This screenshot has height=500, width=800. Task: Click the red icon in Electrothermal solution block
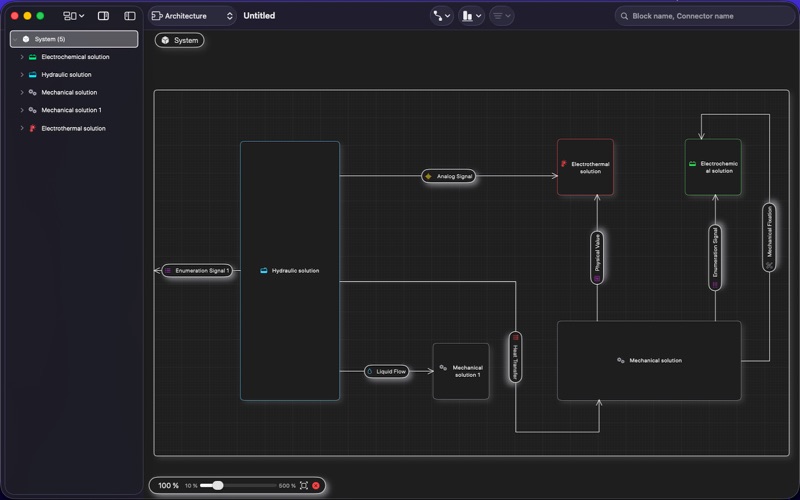(x=563, y=164)
